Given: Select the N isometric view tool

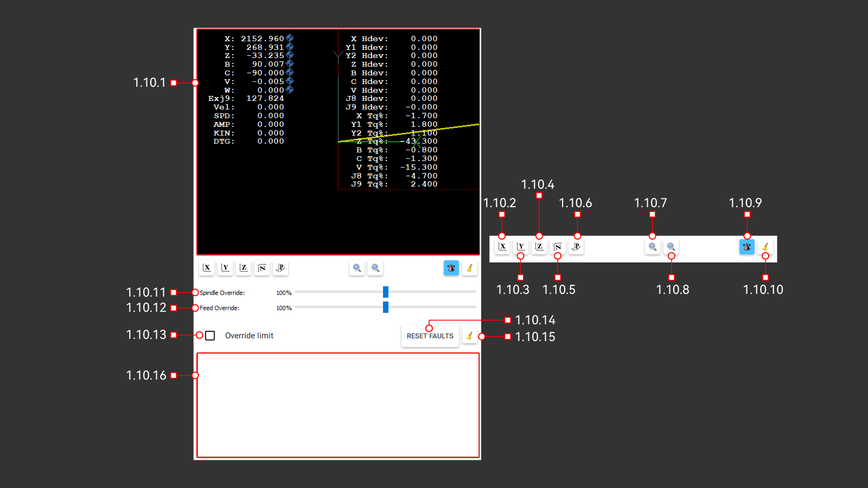Looking at the screenshot, I should click(261, 268).
